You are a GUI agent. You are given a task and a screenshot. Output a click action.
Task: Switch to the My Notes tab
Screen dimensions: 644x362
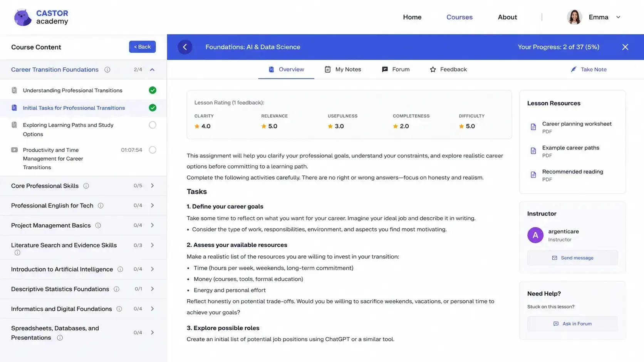343,69
